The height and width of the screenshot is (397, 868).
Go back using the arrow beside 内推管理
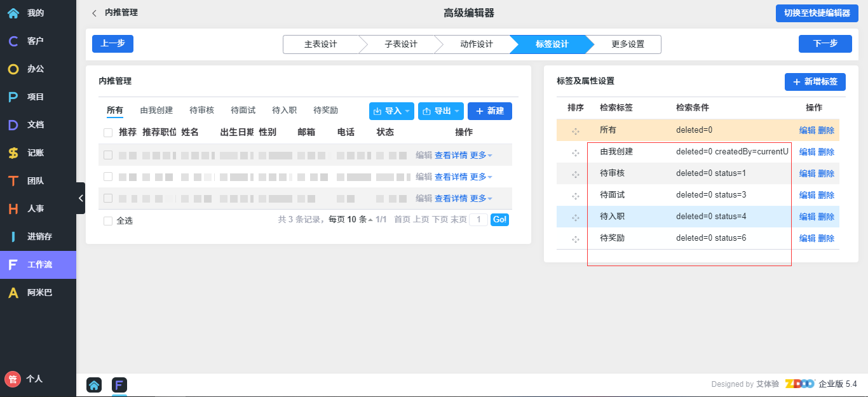tap(95, 13)
